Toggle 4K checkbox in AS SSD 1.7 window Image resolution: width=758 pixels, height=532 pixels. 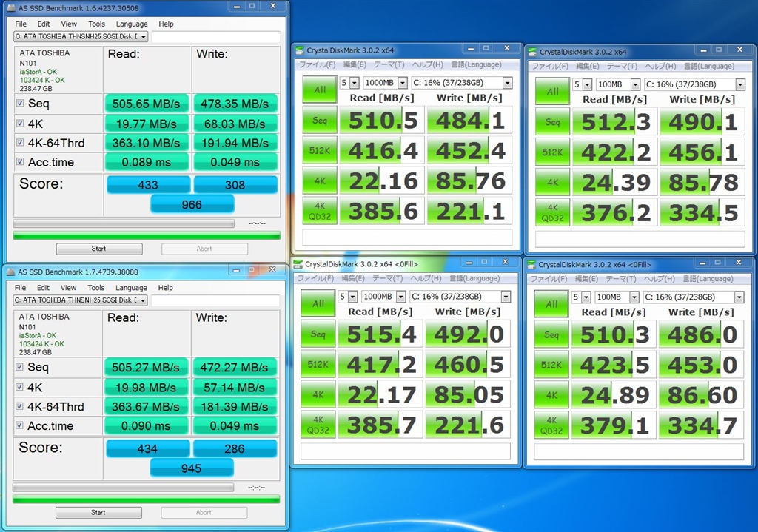20,387
